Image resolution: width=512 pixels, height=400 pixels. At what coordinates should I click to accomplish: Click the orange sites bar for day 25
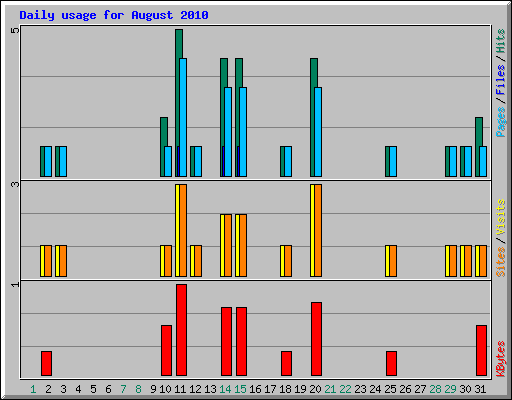click(x=393, y=261)
